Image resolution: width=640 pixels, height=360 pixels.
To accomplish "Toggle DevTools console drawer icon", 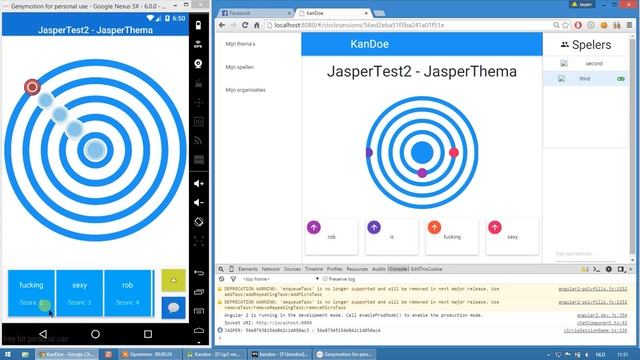I will (x=596, y=269).
